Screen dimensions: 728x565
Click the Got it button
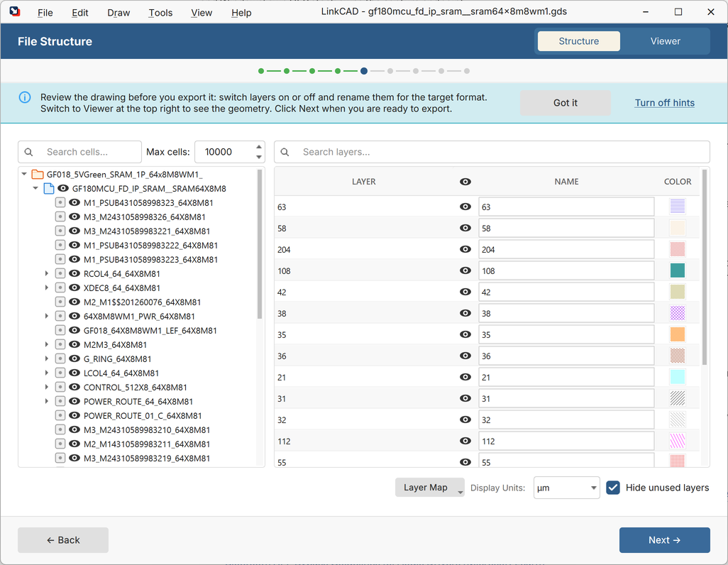[565, 103]
